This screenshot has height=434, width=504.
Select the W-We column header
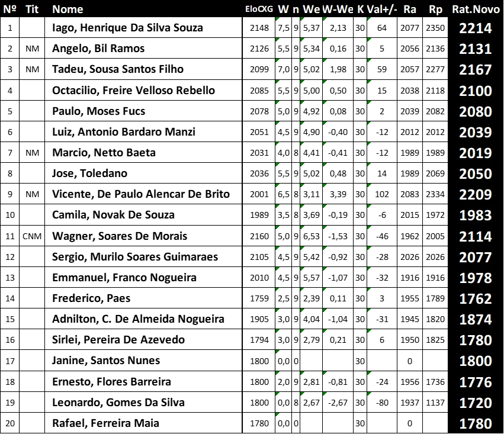tap(338, 9)
